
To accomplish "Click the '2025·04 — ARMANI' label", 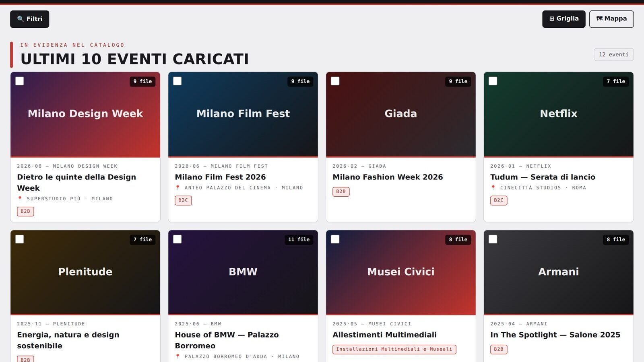I will [x=519, y=324].
